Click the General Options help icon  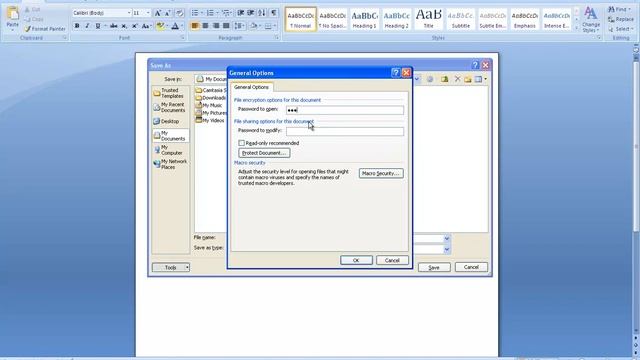pos(395,73)
